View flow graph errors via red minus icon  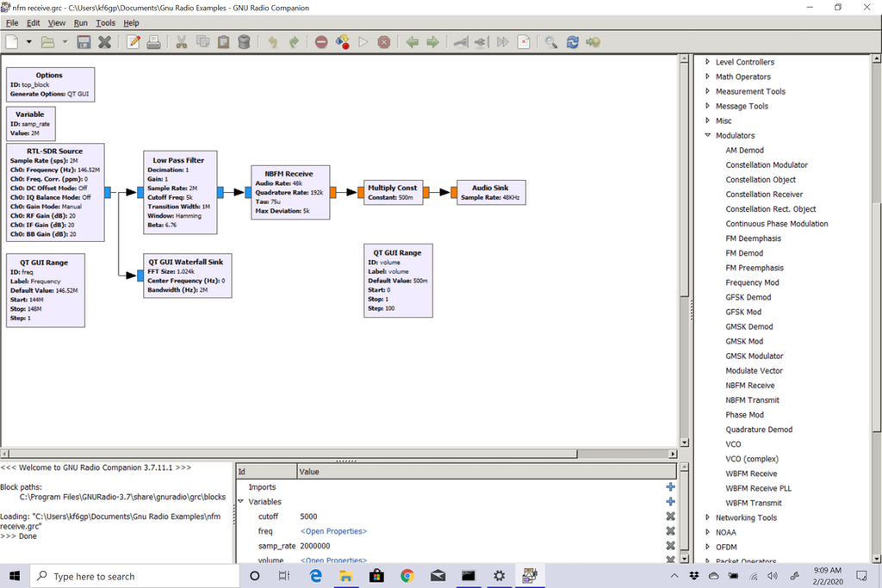click(321, 42)
